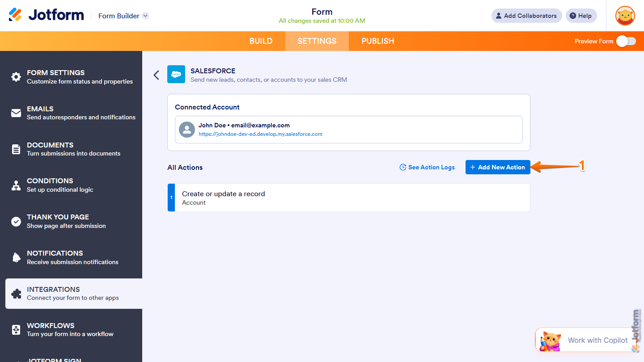Visit the Salesforce account URL link
Image resolution: width=644 pixels, height=362 pixels.
[261, 134]
